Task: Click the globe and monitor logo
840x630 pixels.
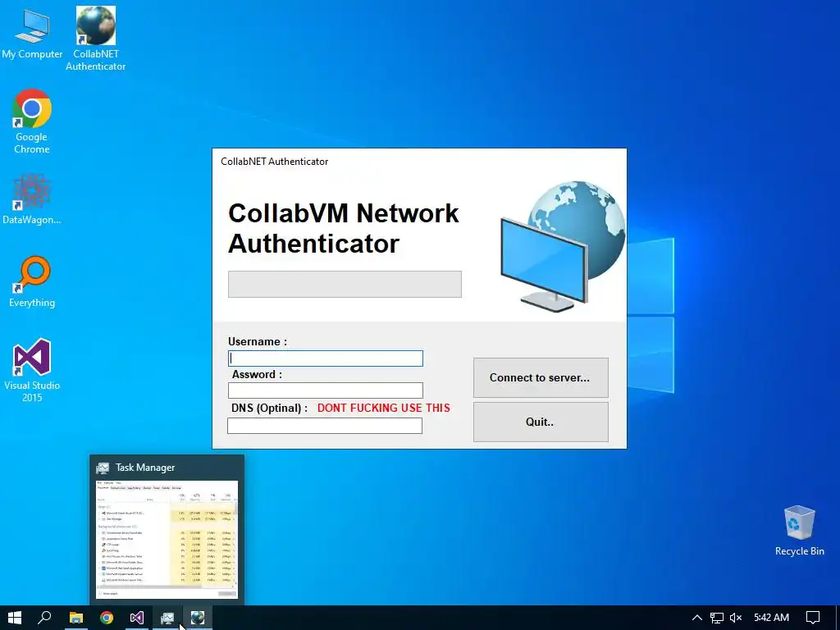Action: (x=562, y=246)
